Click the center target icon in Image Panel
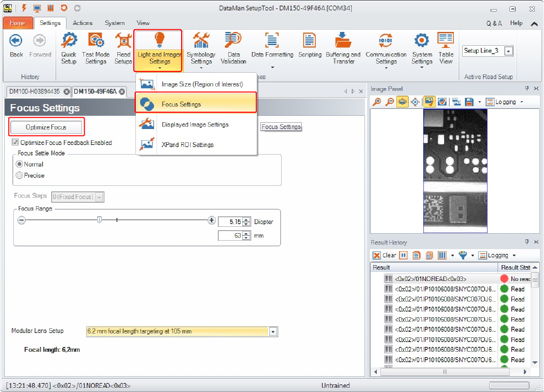 coord(415,102)
